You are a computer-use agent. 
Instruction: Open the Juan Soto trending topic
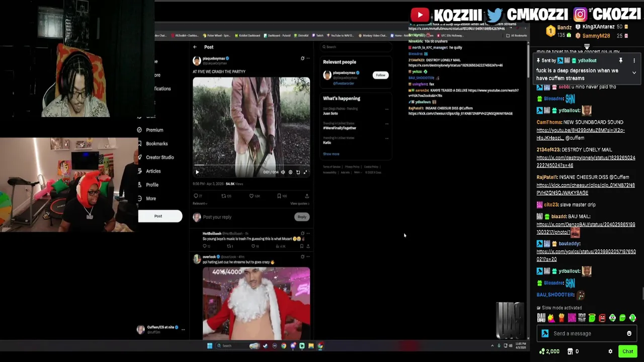coord(331,114)
